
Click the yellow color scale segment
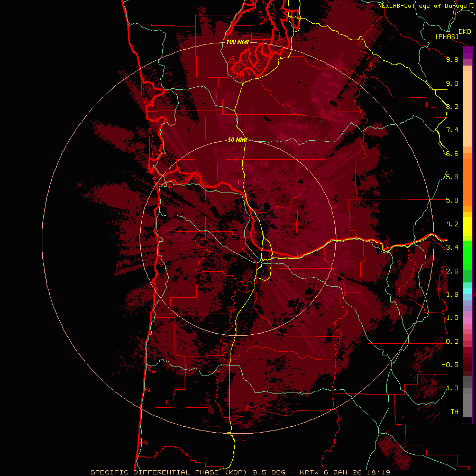(x=467, y=226)
